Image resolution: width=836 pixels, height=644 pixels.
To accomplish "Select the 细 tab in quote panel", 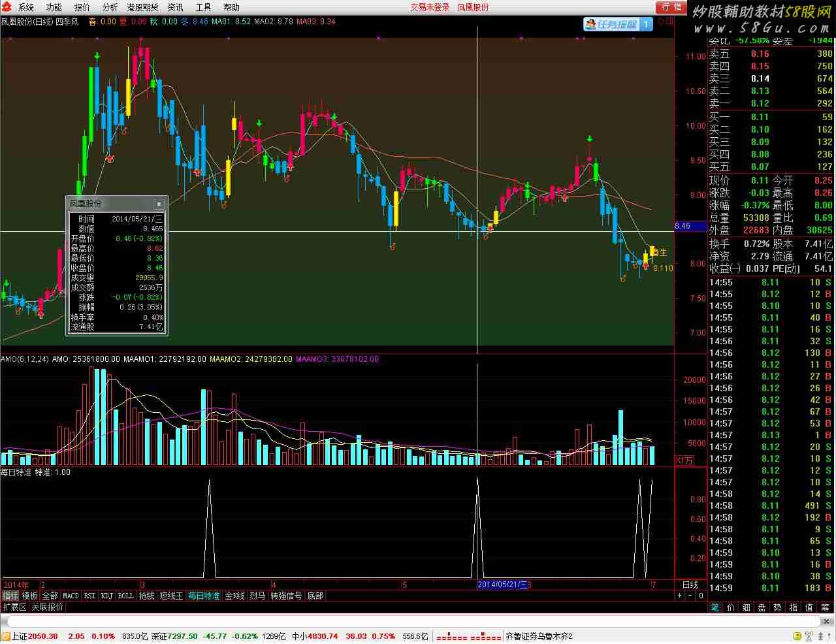I will [747, 607].
